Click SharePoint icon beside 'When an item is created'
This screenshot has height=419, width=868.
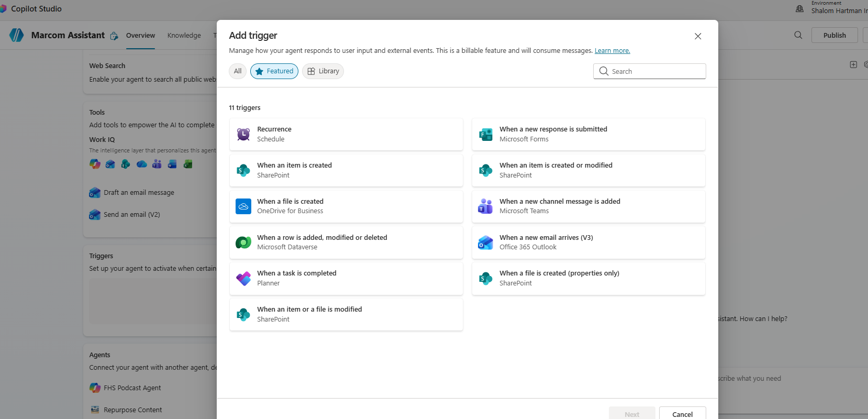point(243,170)
